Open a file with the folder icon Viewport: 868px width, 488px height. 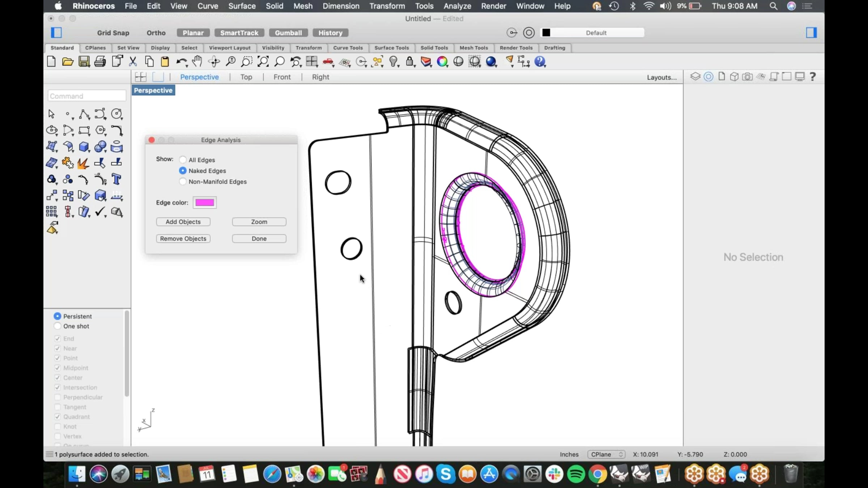click(x=68, y=62)
